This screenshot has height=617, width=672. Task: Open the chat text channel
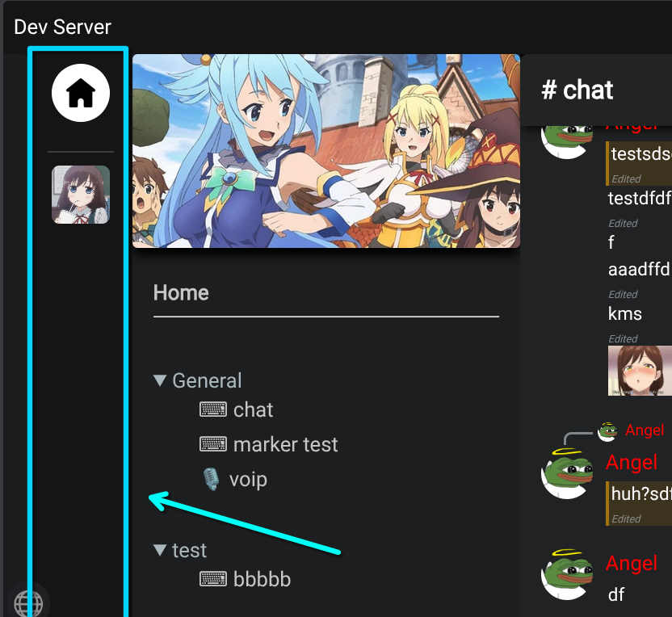coord(253,409)
